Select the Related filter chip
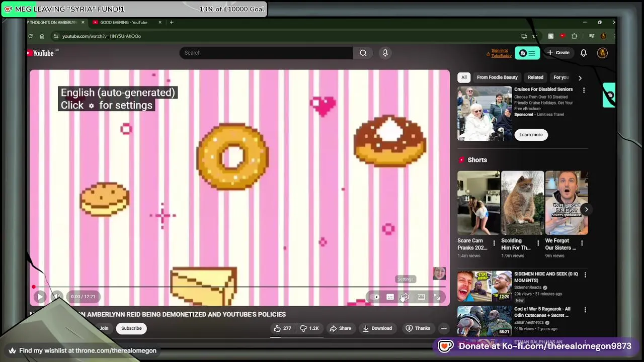Image resolution: width=644 pixels, height=362 pixels. click(x=535, y=77)
